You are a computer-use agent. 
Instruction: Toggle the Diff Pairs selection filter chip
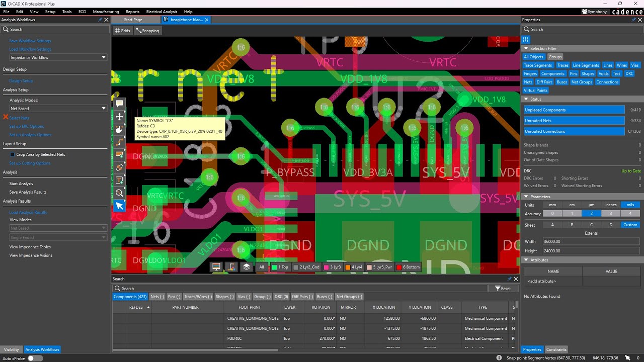click(x=544, y=82)
